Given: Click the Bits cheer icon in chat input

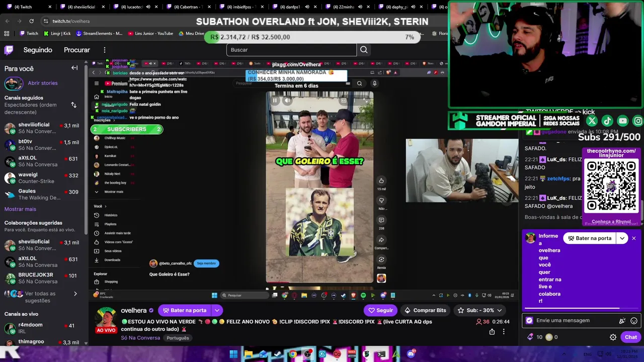Looking at the screenshot, I should [x=622, y=321].
